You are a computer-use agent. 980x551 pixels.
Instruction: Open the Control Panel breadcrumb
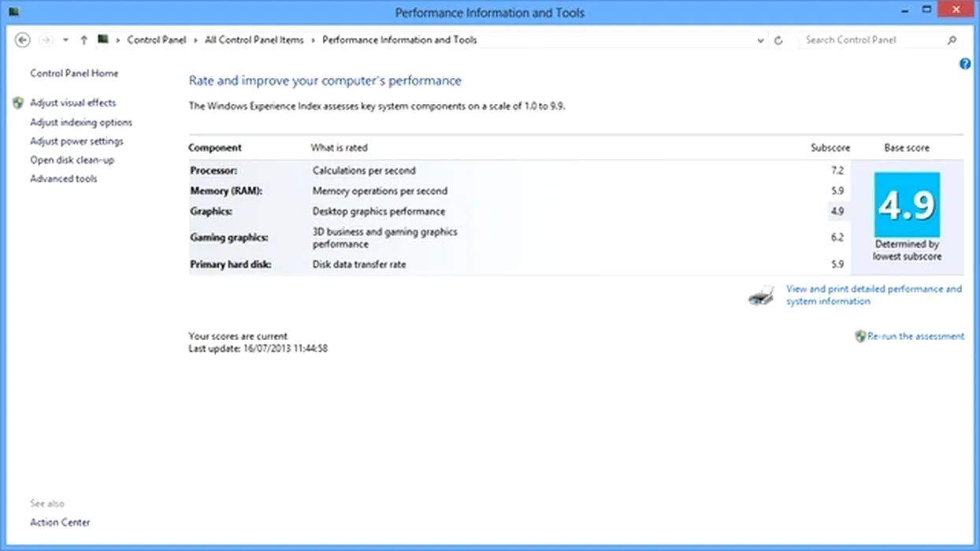point(157,40)
